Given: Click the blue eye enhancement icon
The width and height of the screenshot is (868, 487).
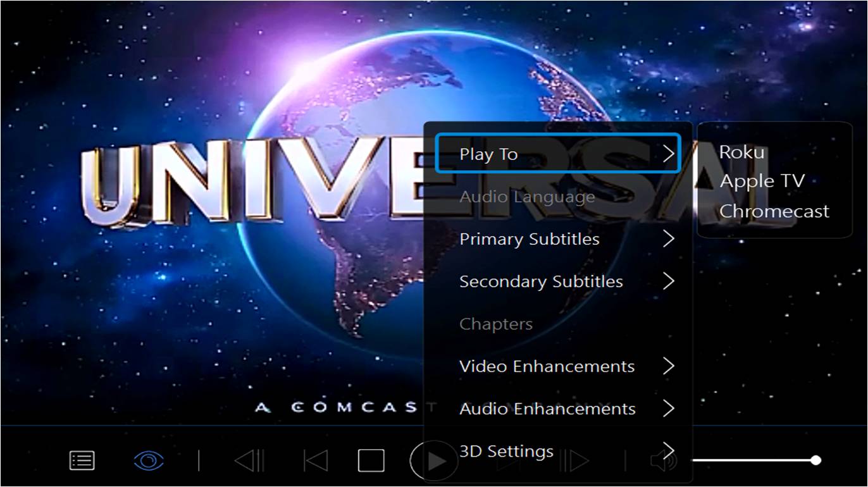Looking at the screenshot, I should 149,460.
